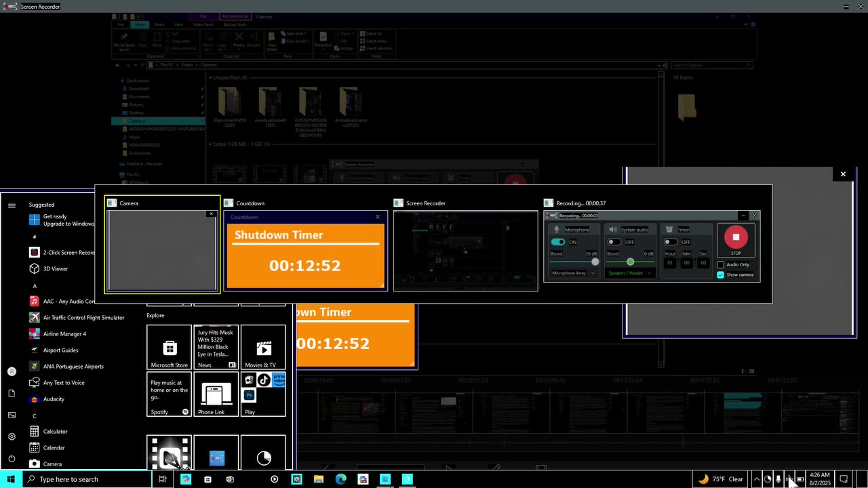Click the Start menu Power icon
Image resolution: width=868 pixels, height=488 pixels.
click(x=12, y=458)
